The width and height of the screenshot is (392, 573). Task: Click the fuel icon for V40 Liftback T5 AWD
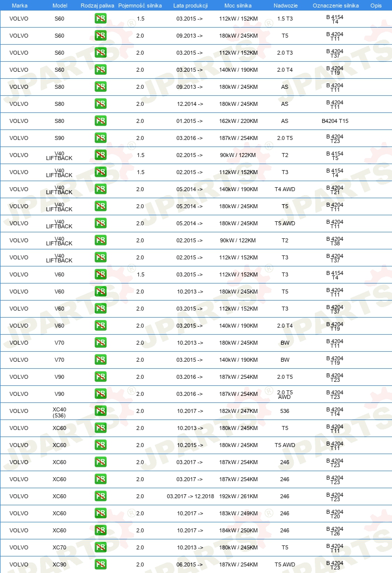coord(100,223)
